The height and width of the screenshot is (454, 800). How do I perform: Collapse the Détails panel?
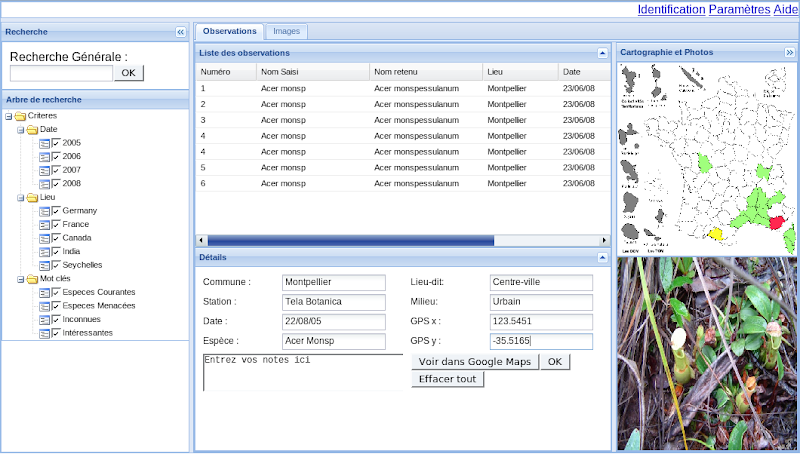point(602,258)
